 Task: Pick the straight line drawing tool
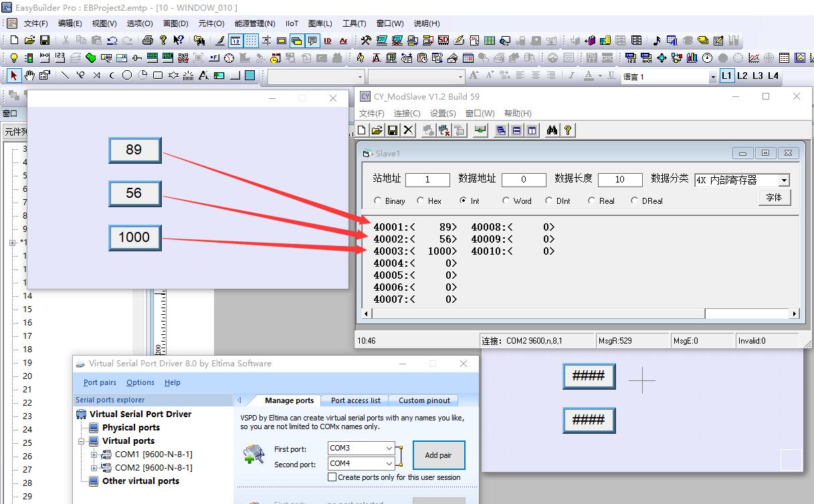coord(65,76)
